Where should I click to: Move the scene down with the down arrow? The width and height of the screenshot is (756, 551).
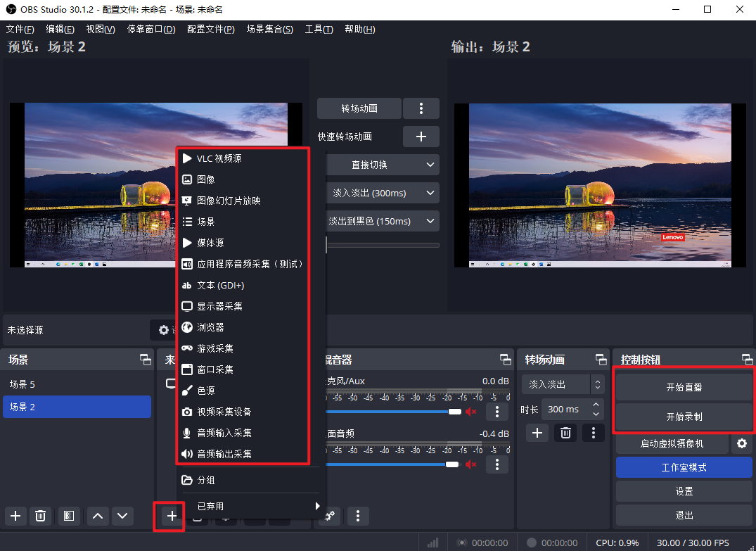[x=123, y=516]
